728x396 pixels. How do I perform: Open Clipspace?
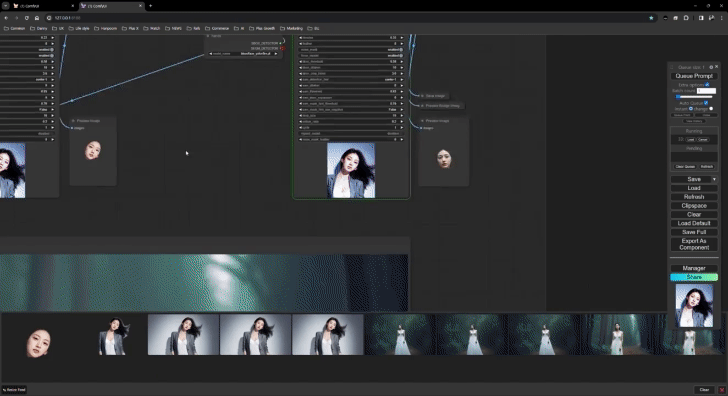pos(694,206)
